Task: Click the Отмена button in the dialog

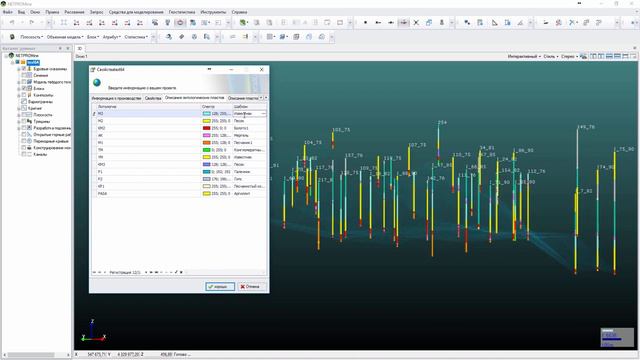Action: pos(251,287)
